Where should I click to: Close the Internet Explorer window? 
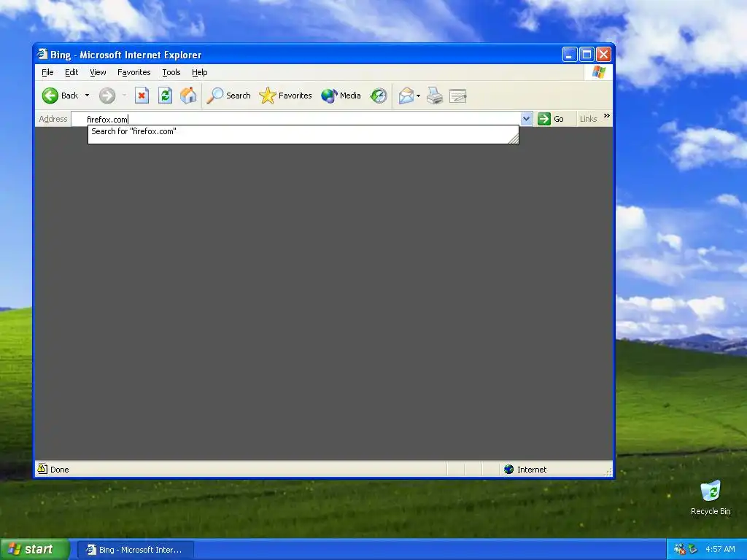click(x=603, y=54)
